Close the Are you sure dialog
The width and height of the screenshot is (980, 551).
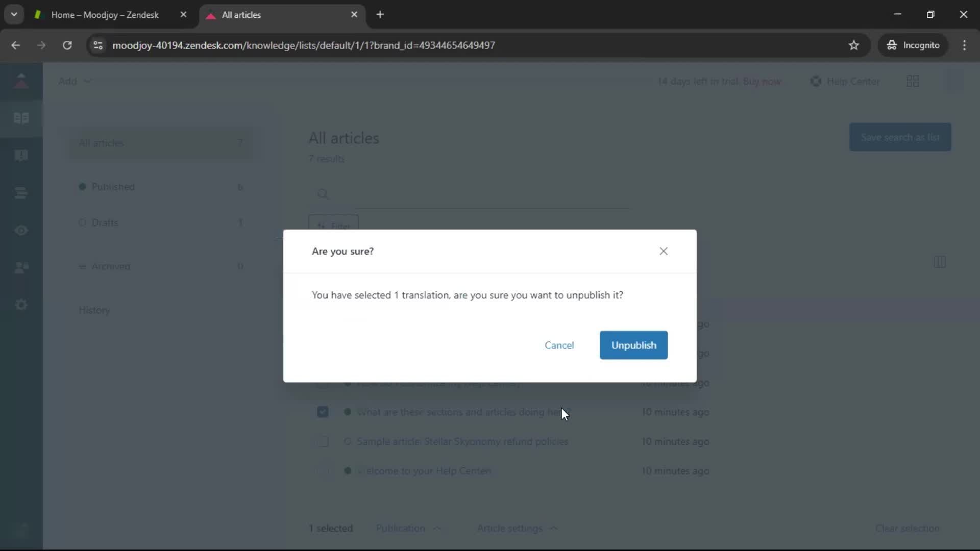(x=663, y=251)
